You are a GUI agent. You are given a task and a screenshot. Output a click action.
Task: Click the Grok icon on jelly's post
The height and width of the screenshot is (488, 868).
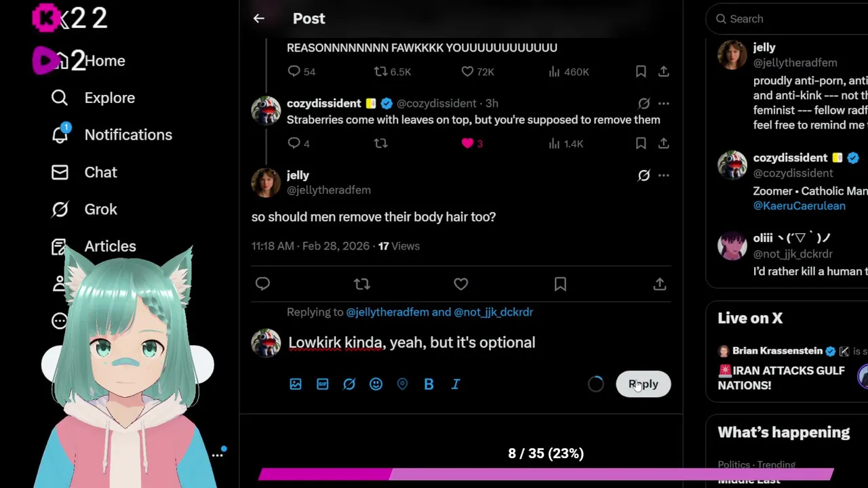click(644, 176)
